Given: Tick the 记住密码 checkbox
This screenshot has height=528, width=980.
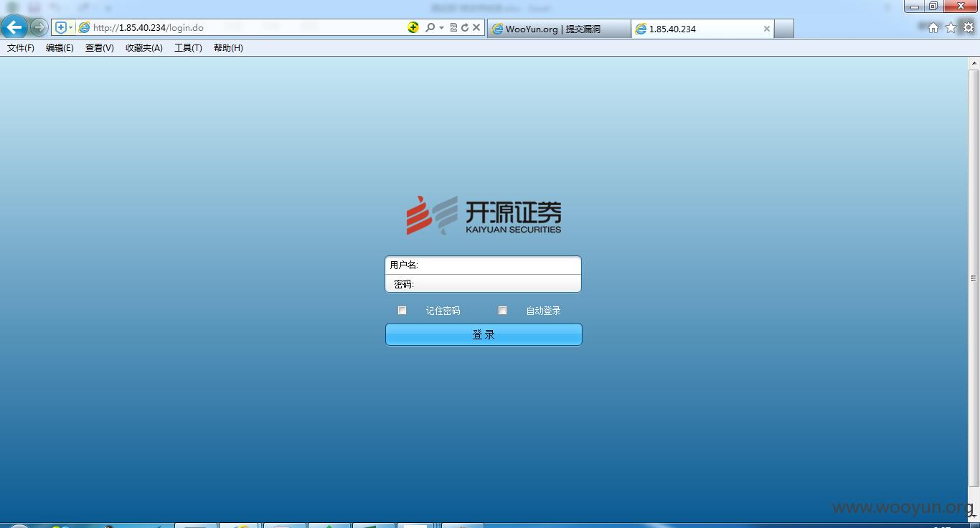Looking at the screenshot, I should (x=402, y=311).
